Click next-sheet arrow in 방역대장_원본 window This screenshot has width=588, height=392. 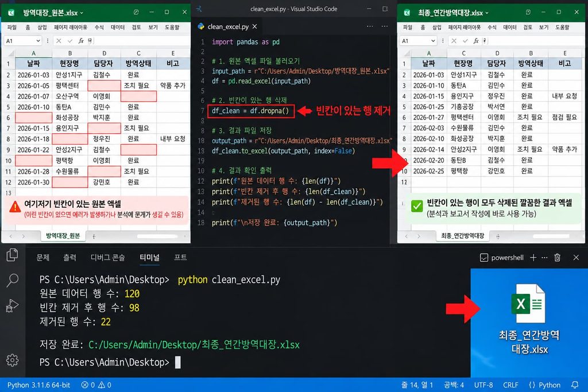pyautogui.click(x=23, y=236)
